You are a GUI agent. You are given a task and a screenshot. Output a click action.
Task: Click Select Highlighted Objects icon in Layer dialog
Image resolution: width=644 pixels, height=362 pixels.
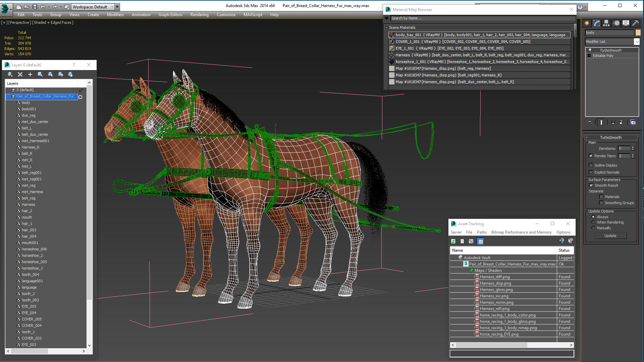pos(40,74)
